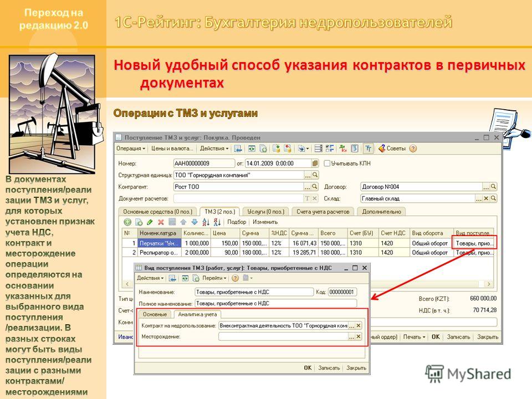
Task: Expand the Печать dropdown
Action: click(x=415, y=337)
